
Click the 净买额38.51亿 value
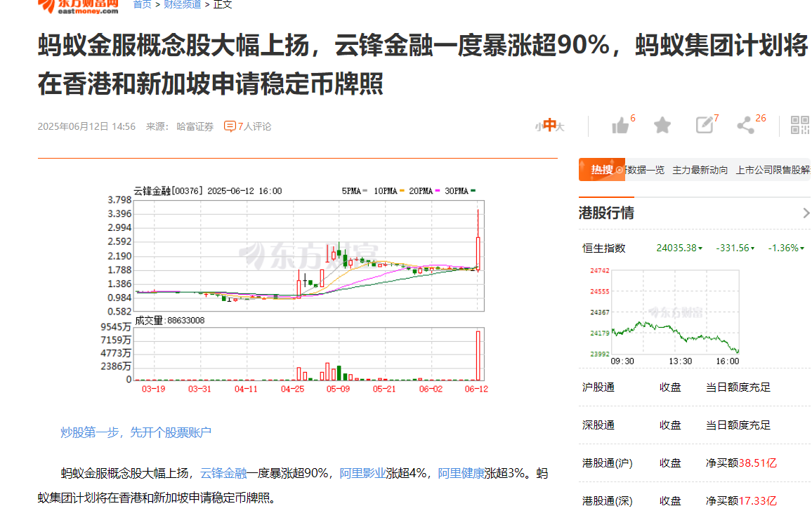[x=741, y=463]
